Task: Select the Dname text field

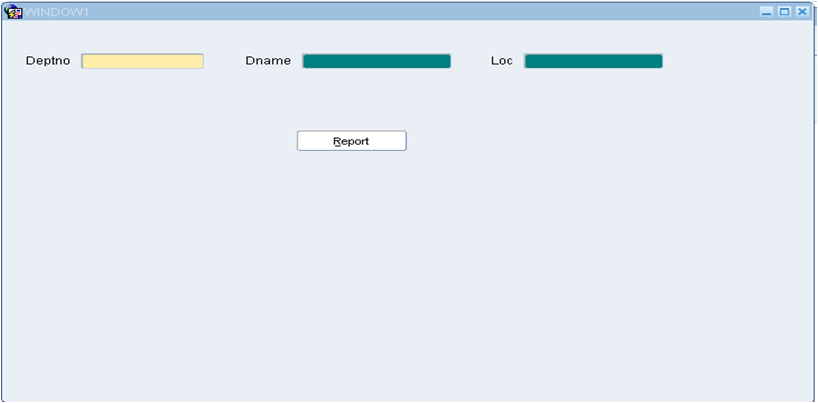Action: pos(377,61)
